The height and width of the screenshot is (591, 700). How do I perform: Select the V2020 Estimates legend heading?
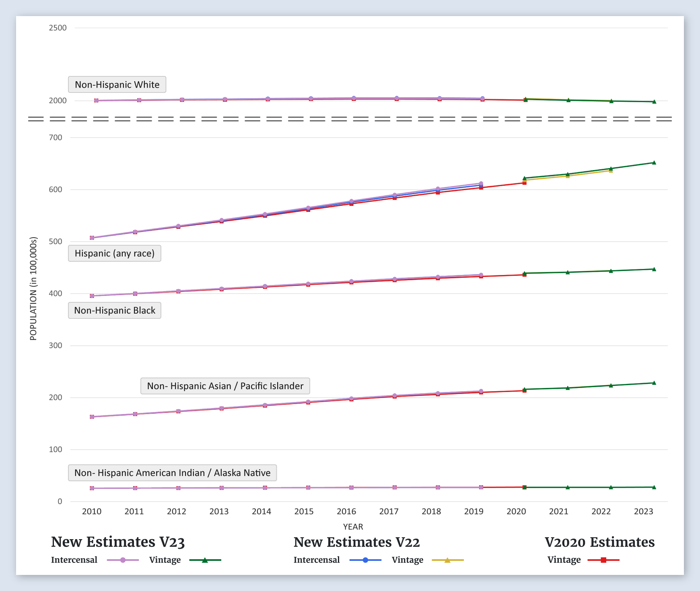(x=599, y=542)
